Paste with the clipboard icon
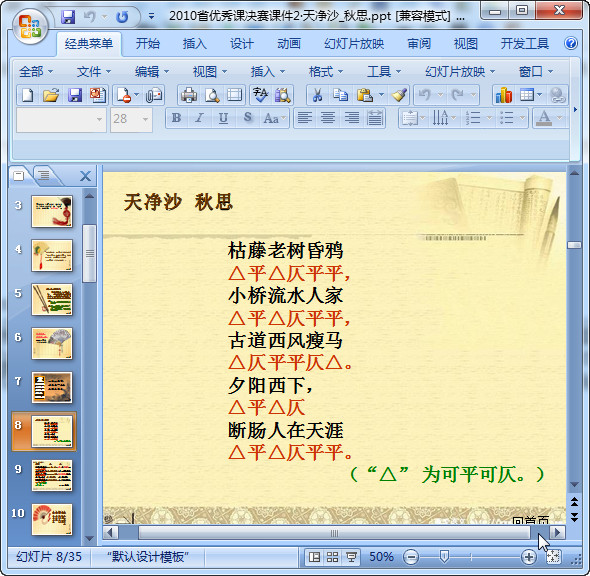This screenshot has height=576, width=590. pos(364,95)
